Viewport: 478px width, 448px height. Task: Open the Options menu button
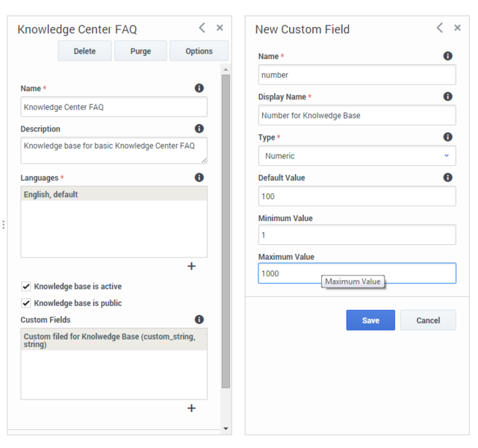[199, 51]
